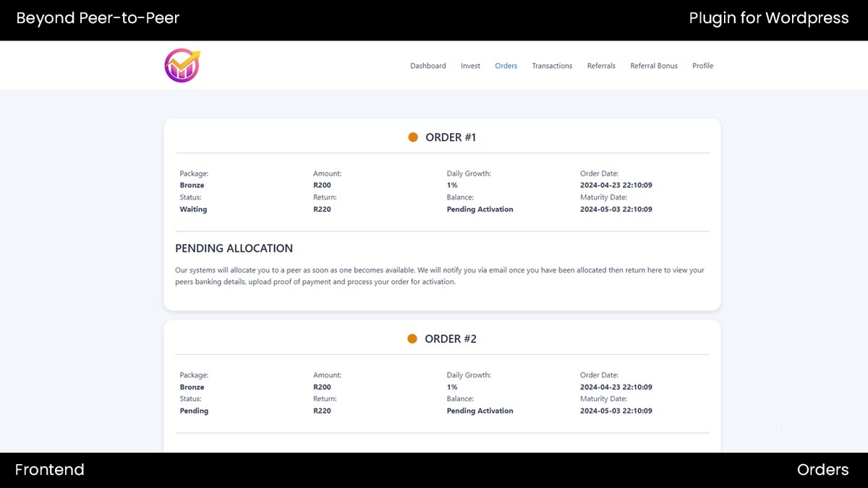The height and width of the screenshot is (488, 868).
Task: Switch to the Transactions tab
Action: click(x=552, y=66)
